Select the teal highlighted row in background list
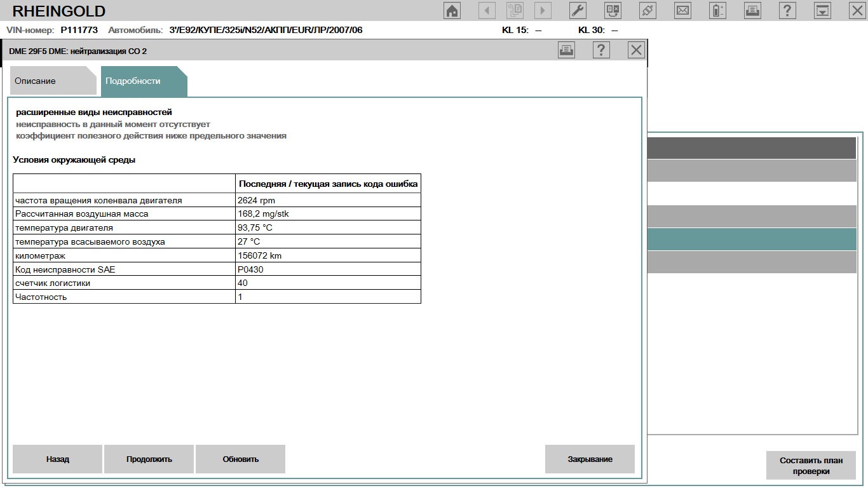 [x=752, y=239]
